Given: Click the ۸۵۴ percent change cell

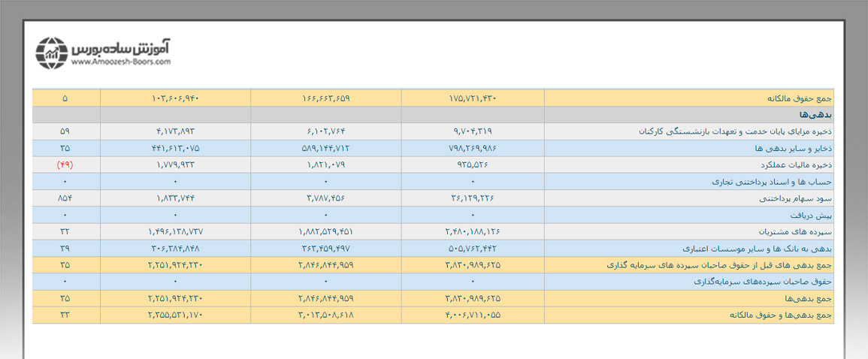Looking at the screenshot, I should (65, 198).
